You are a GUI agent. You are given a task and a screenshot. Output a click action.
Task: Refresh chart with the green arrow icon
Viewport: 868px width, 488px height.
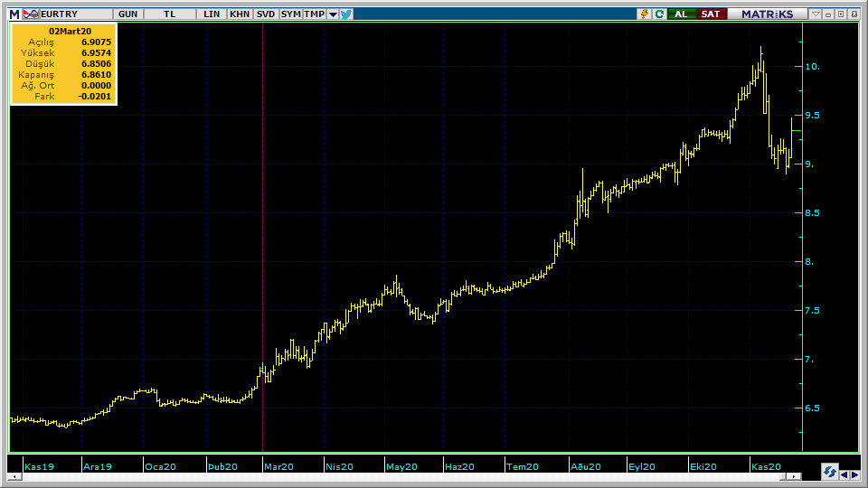click(659, 14)
